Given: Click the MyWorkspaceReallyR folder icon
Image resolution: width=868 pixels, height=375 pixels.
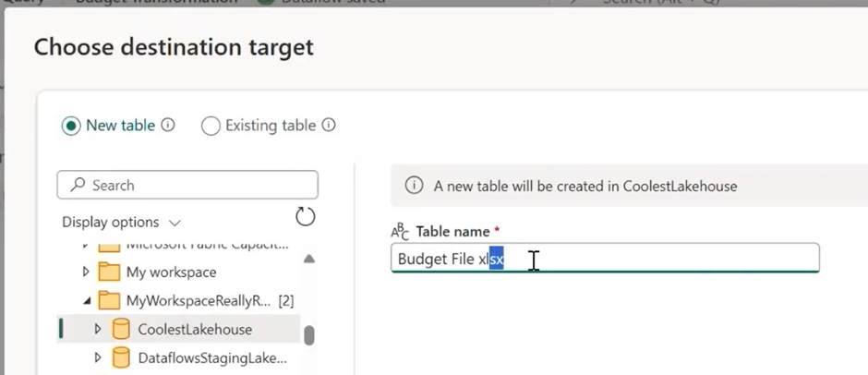Looking at the screenshot, I should pos(109,300).
